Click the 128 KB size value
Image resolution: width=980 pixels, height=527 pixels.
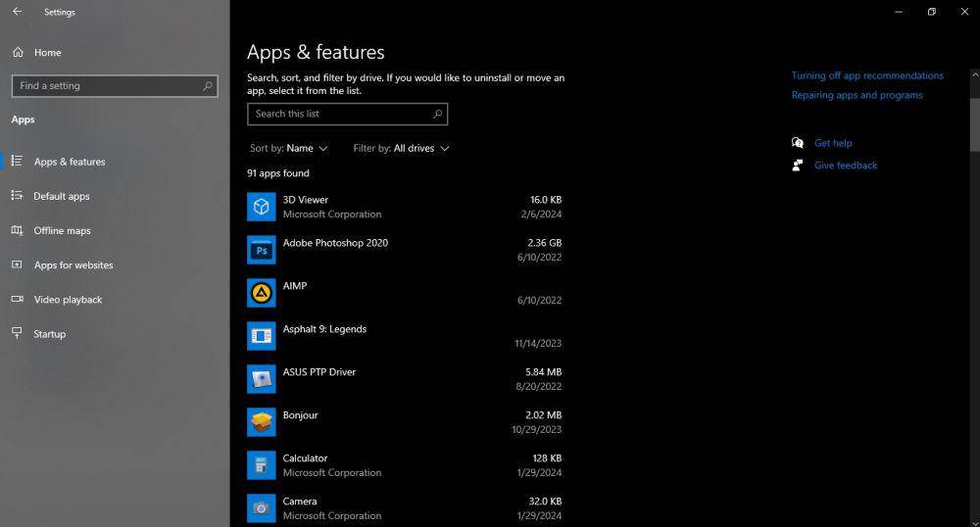click(x=547, y=458)
